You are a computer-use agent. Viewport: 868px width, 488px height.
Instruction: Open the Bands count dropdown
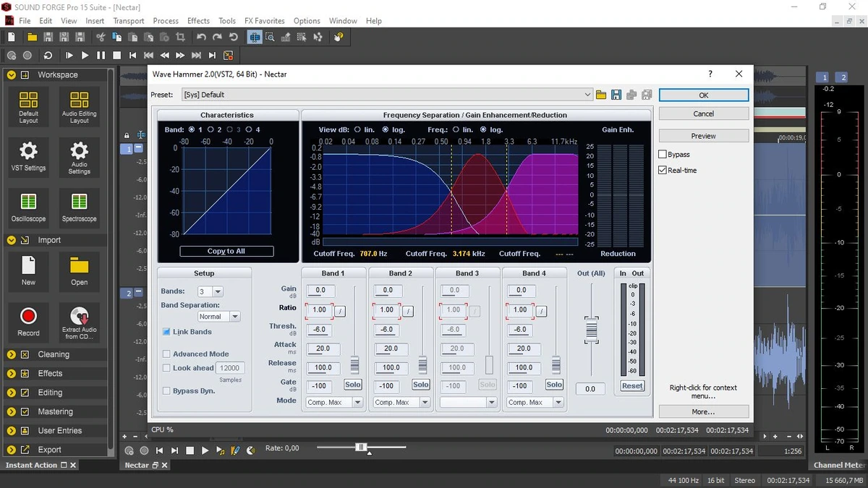coord(218,292)
